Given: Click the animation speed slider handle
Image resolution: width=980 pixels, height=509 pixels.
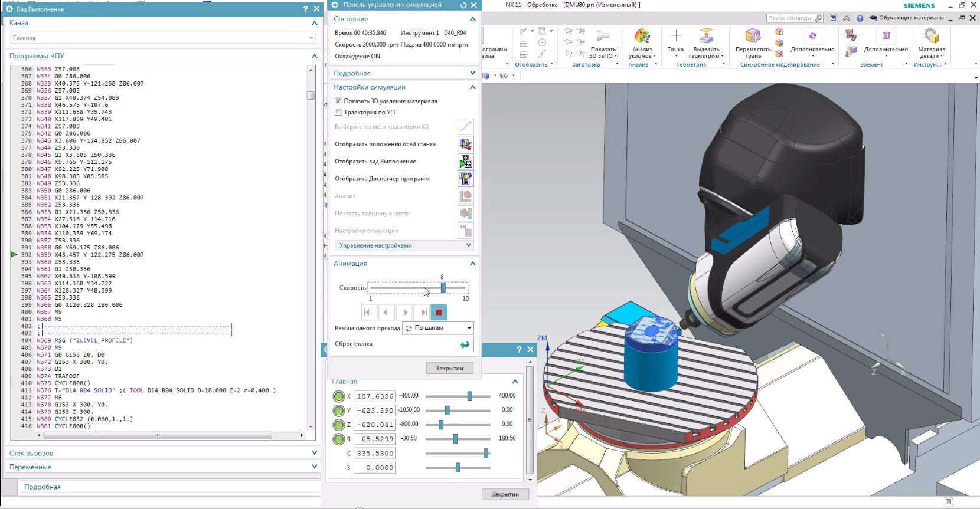Looking at the screenshot, I should (443, 288).
